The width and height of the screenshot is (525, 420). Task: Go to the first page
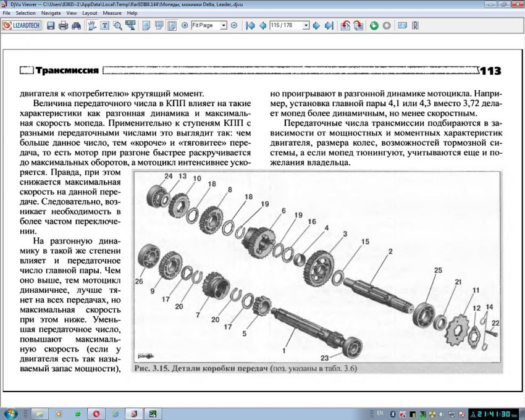(x=250, y=26)
